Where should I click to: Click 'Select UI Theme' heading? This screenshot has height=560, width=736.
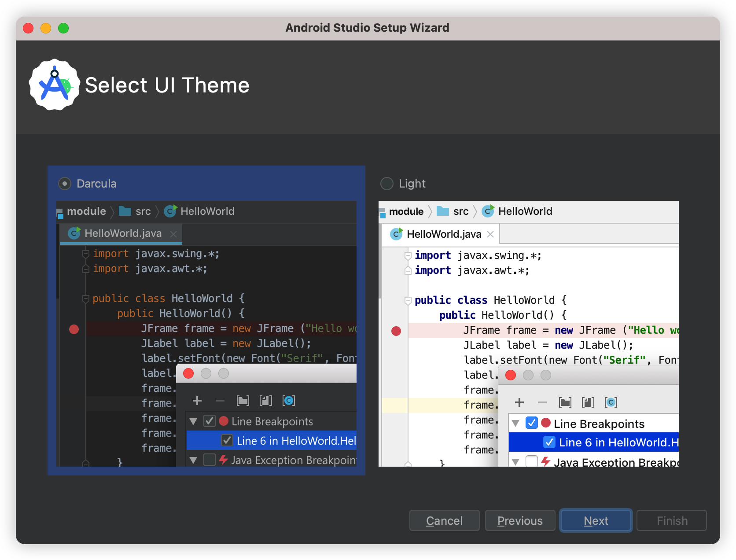[167, 85]
